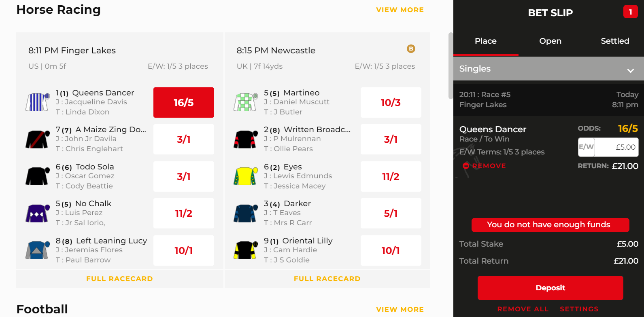The height and width of the screenshot is (317, 644).
Task: Click Eyes yellow jockey silk icon
Action: pyautogui.click(x=246, y=176)
